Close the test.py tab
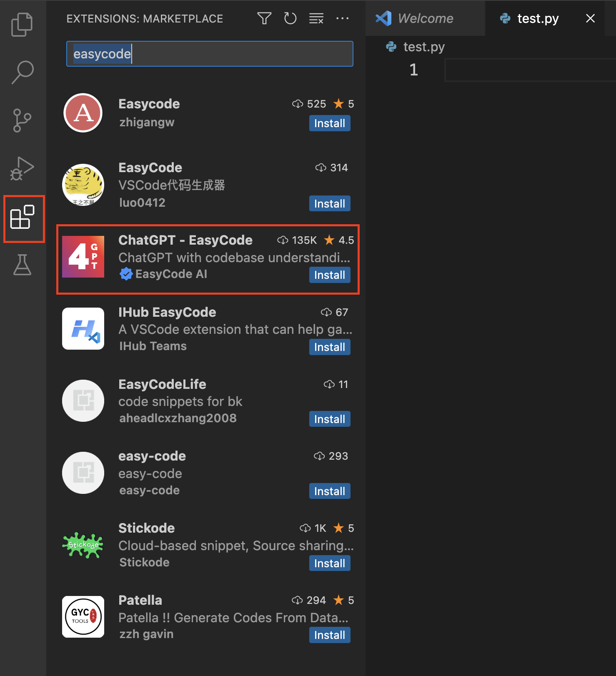Image resolution: width=616 pixels, height=676 pixels. tap(590, 18)
